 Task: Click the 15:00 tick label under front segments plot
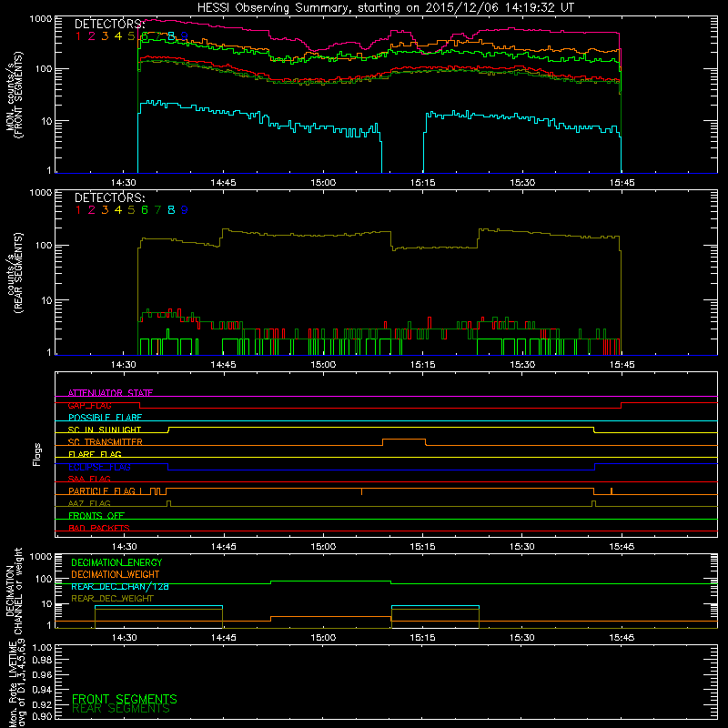pyautogui.click(x=323, y=183)
